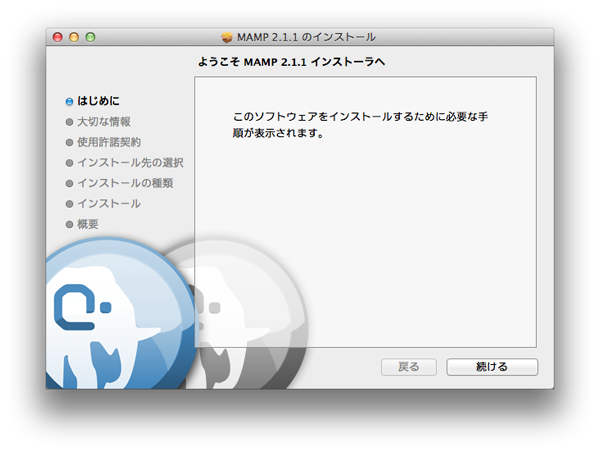Click the gray bullet beside インストール先の選択

pos(69,163)
